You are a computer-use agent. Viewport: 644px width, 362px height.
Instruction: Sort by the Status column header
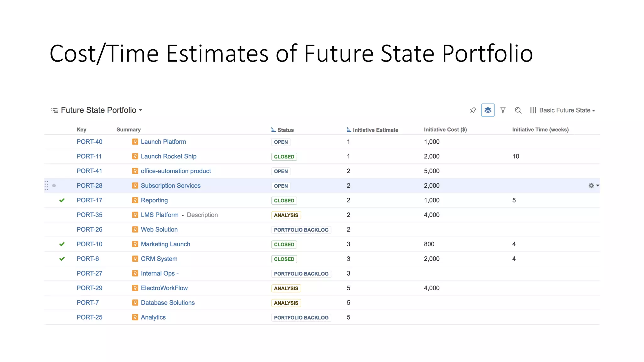coord(282,130)
